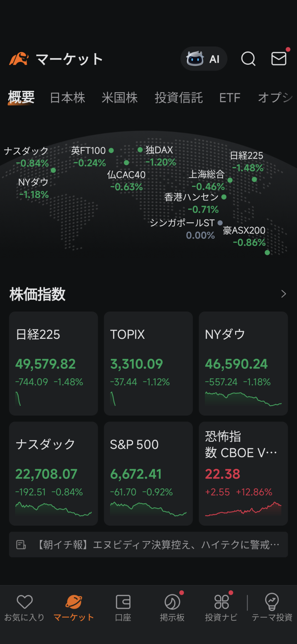
Task: Tap 日経225 label on world map
Action: (x=246, y=156)
